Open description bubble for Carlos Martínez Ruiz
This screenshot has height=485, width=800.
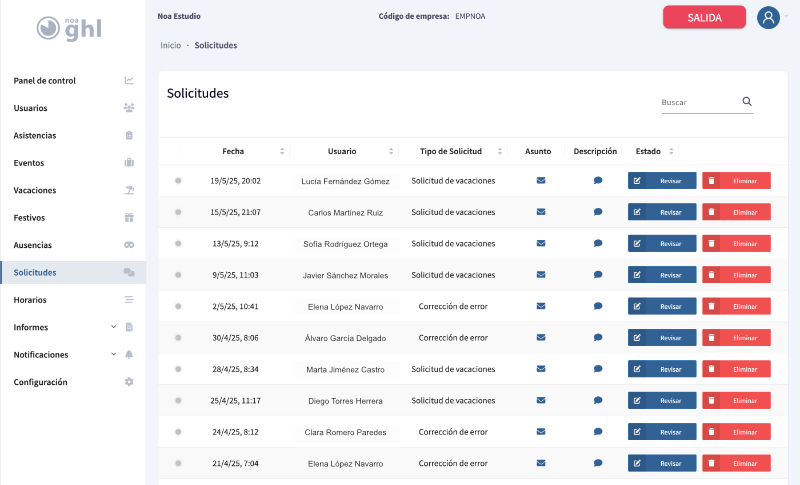click(598, 212)
